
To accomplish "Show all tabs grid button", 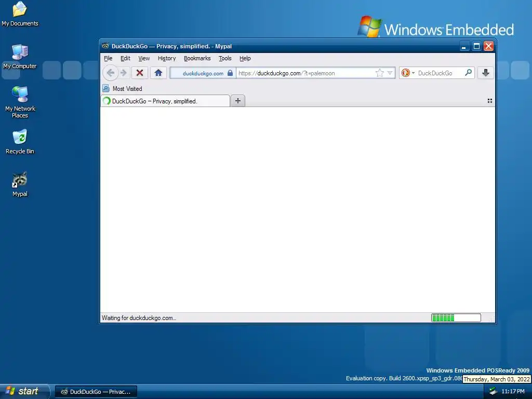I will 489,101.
